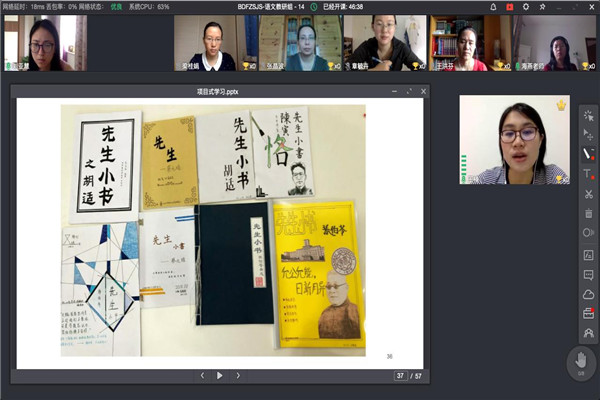Select the presenter's main video tile
The image size is (600, 400).
515,140
